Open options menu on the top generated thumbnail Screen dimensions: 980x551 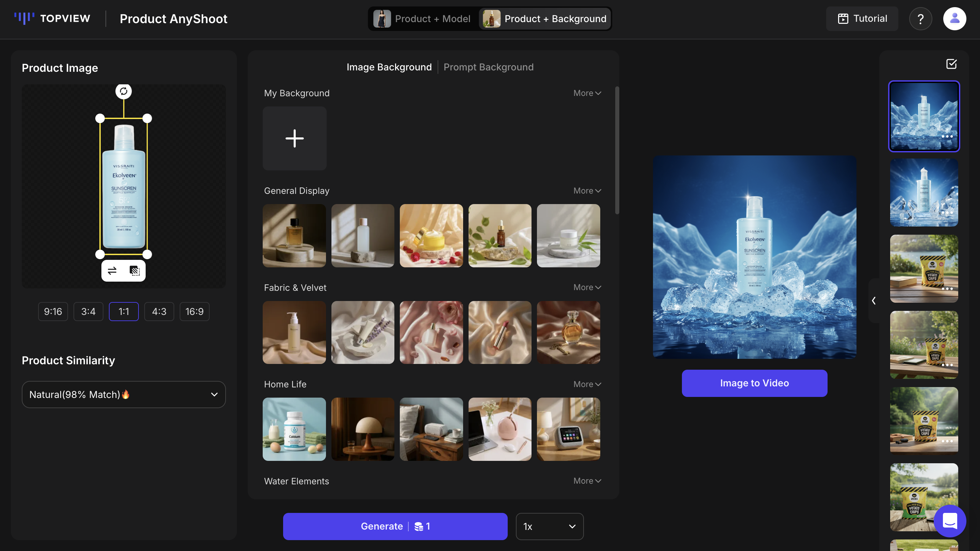[947, 136]
